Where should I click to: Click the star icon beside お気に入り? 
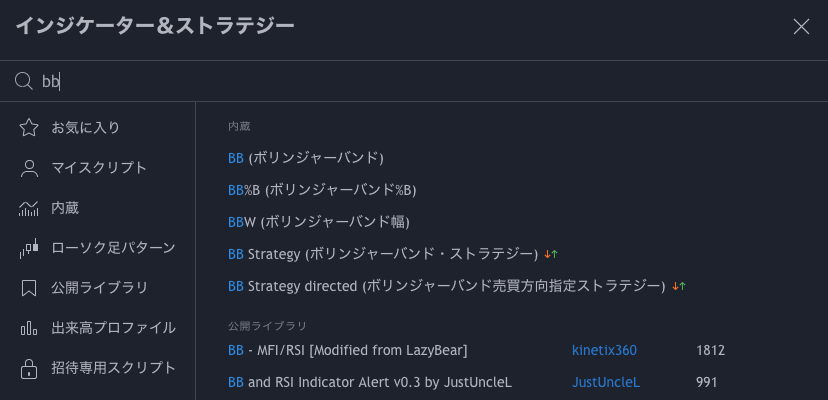pos(29,128)
